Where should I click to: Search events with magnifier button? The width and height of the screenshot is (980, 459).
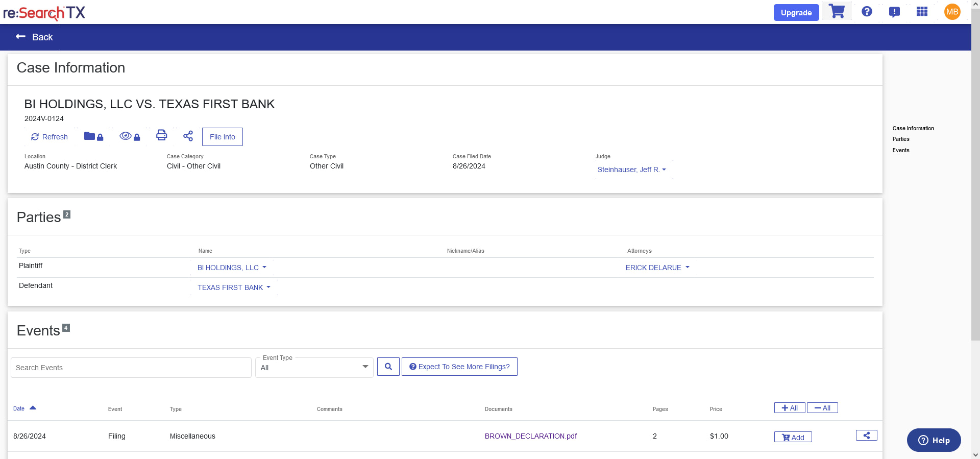tap(388, 367)
